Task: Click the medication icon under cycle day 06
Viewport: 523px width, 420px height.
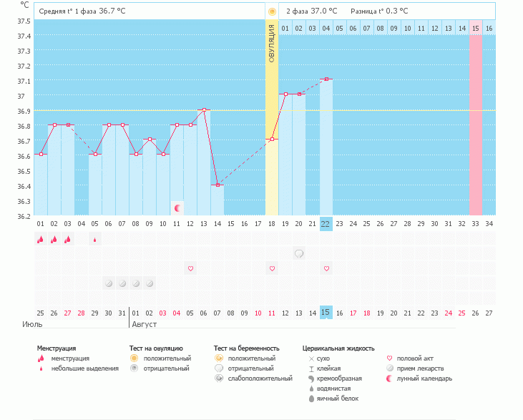Action: coord(109,283)
